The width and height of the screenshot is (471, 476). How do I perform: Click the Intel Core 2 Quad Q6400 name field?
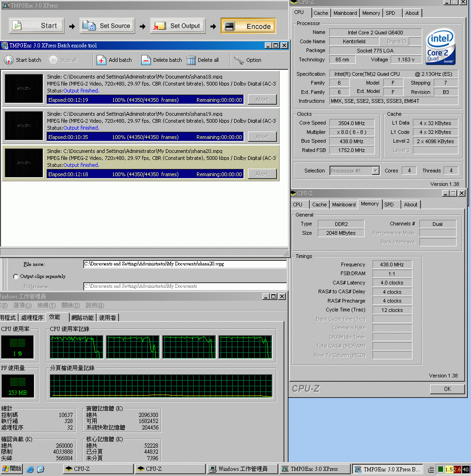[375, 33]
